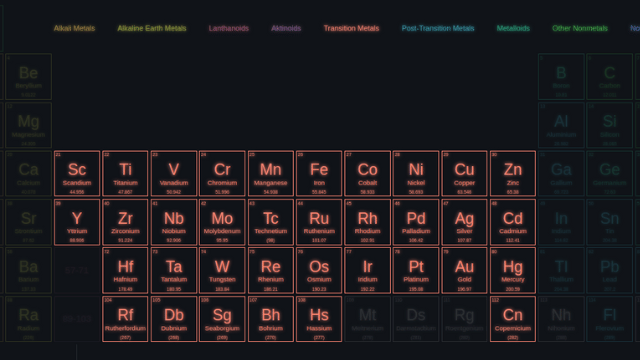This screenshot has width=640, height=360.
Task: Open the Nickel (Ni) element tile
Action: point(416,173)
